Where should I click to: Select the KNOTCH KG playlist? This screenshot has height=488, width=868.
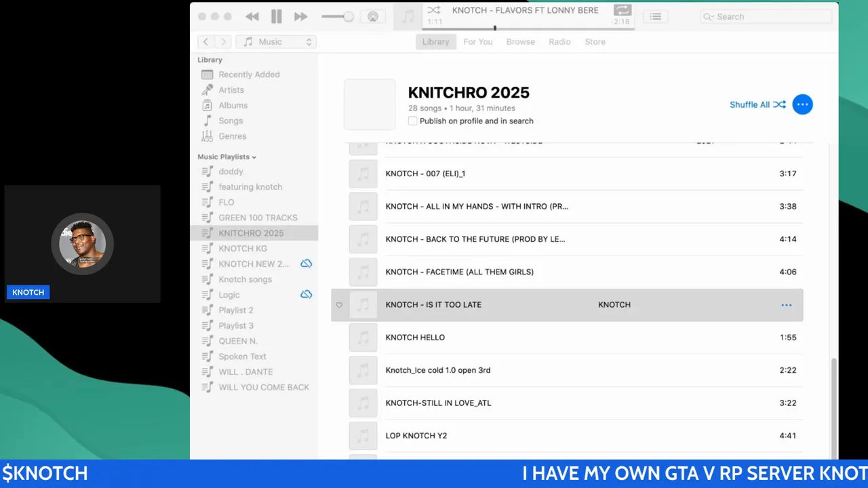point(243,249)
